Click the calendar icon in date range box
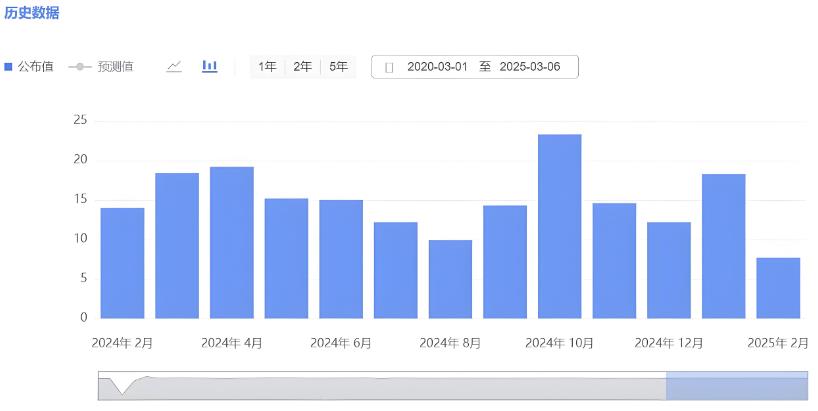 pyautogui.click(x=389, y=67)
